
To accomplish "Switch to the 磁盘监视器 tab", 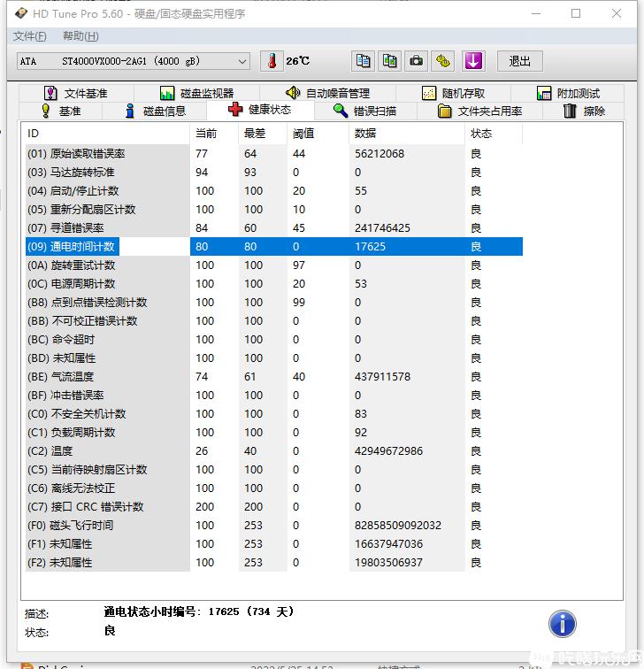I will click(196, 93).
